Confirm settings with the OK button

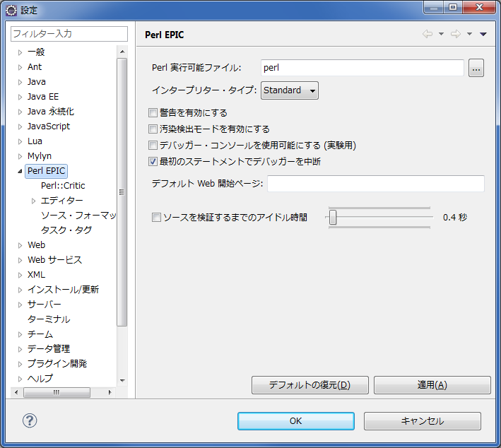coord(296,421)
